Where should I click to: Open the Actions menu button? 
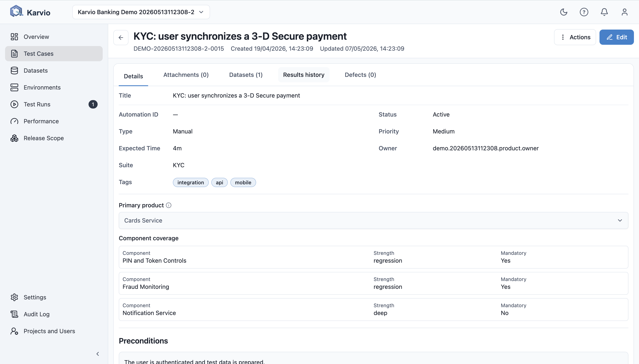tap(575, 37)
